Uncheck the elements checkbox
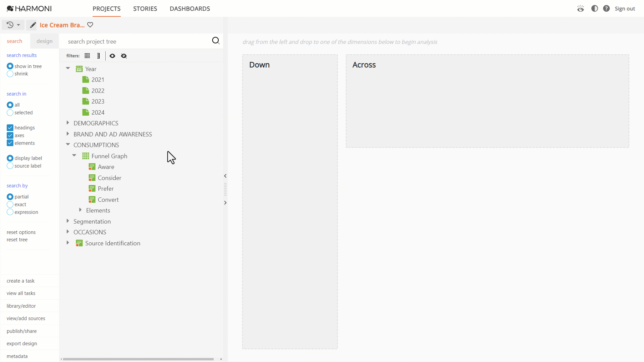This screenshot has height=362, width=644. tap(10, 143)
